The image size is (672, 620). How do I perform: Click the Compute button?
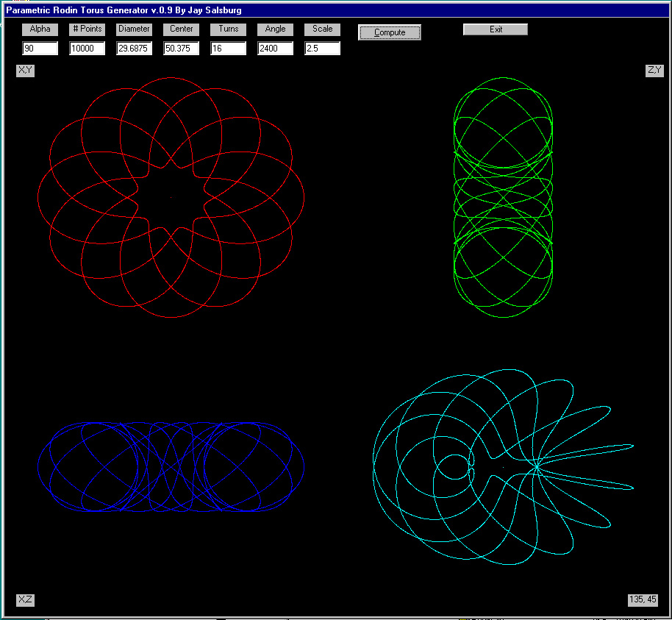point(390,32)
